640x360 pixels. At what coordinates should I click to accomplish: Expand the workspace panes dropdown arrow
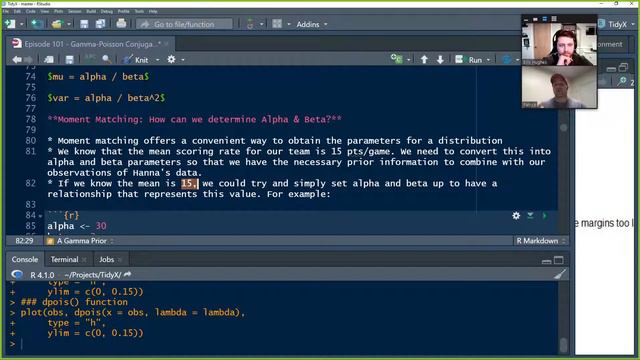tap(289, 24)
